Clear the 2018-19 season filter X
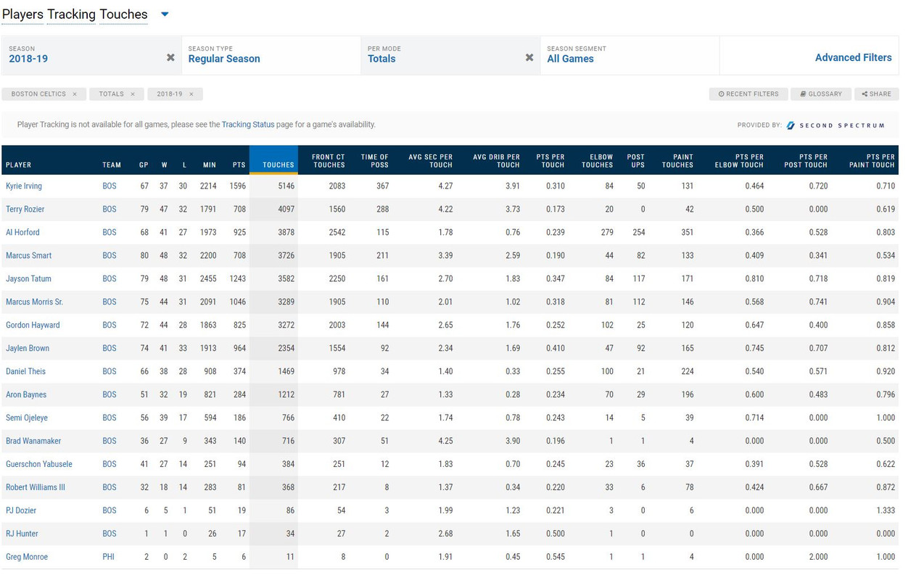924x580 pixels. click(170, 58)
